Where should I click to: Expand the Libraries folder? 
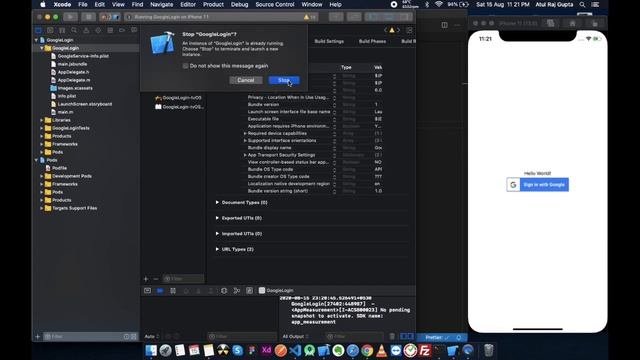(x=42, y=120)
